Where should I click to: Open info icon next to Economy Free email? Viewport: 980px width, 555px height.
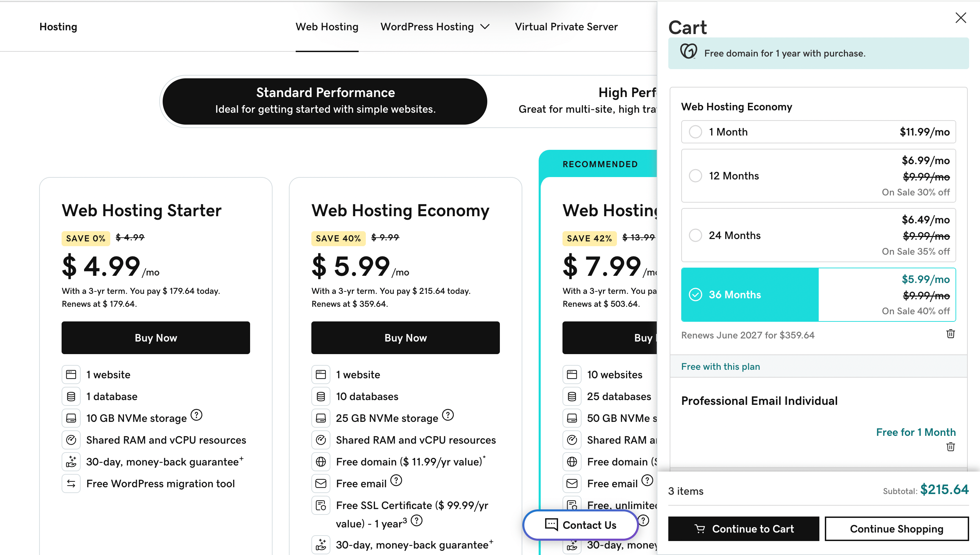click(396, 480)
